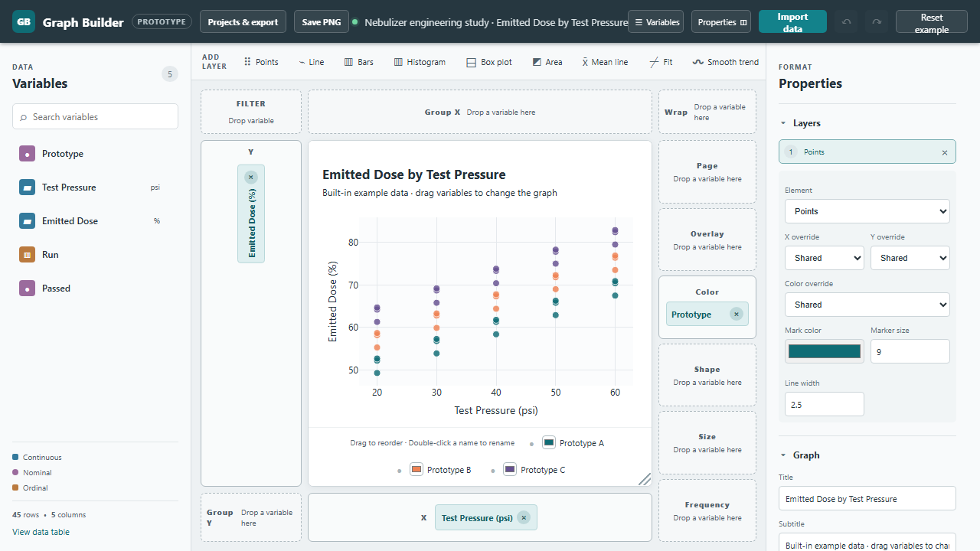
Task: Focus the Search variables field
Action: pos(95,116)
